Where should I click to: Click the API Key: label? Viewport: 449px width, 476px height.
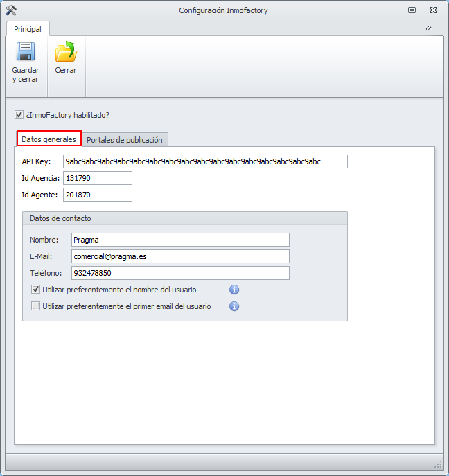36,161
